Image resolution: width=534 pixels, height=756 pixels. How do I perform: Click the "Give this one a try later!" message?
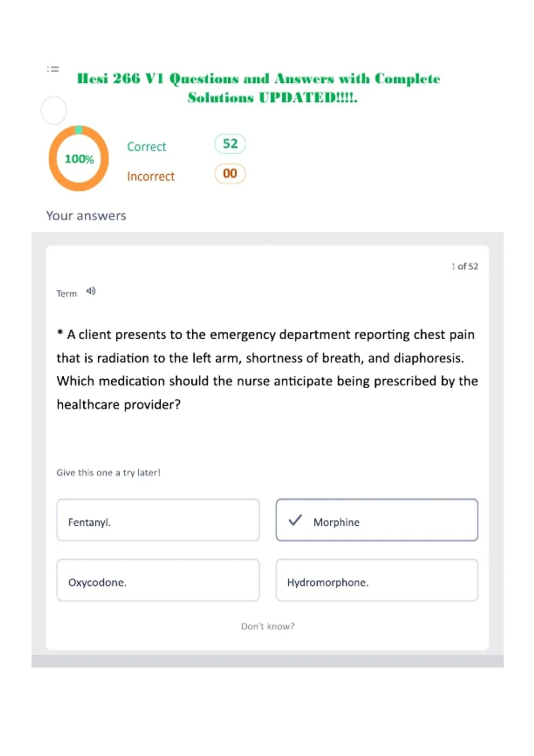[x=108, y=472]
